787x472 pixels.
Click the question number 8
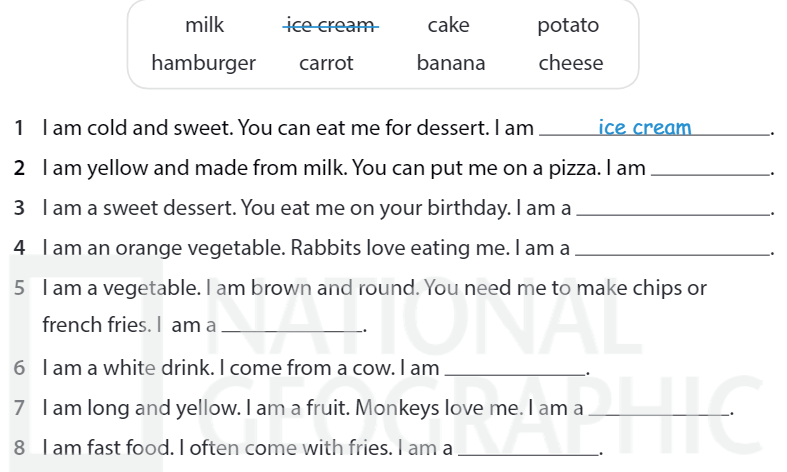point(19,448)
